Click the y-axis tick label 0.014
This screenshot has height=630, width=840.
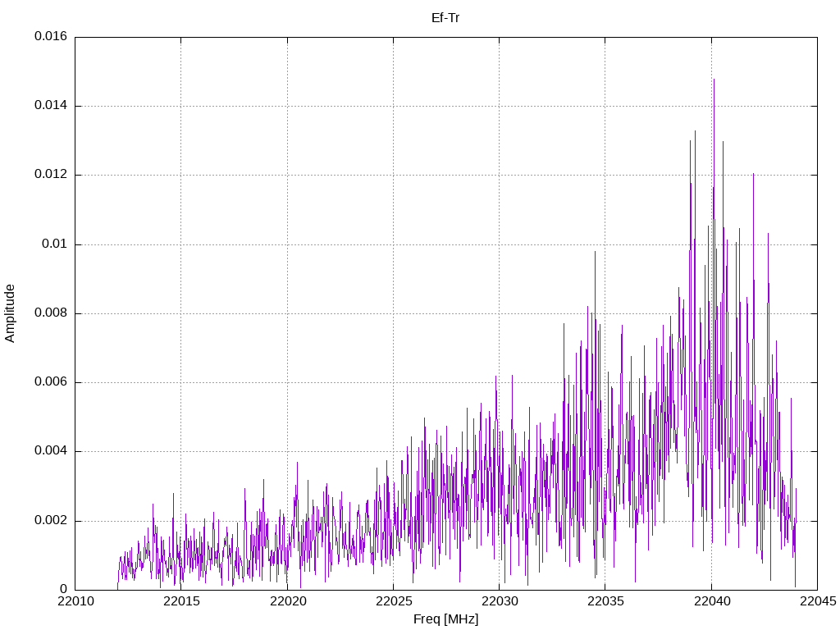[51, 106]
